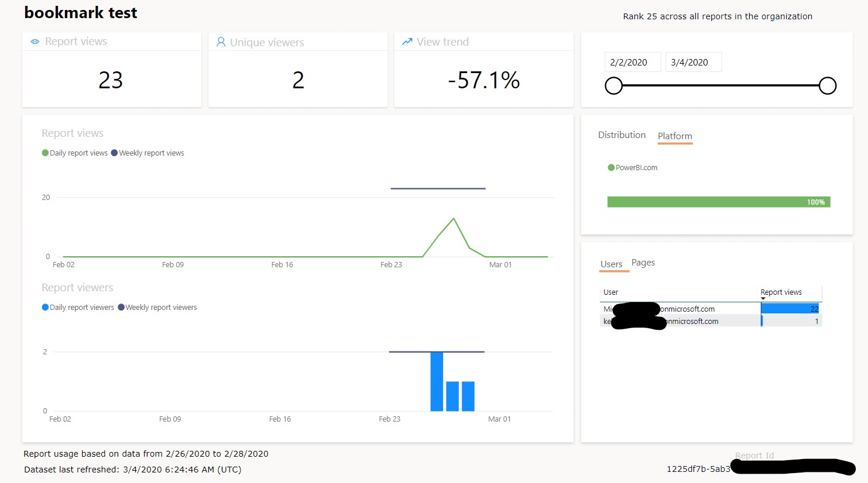Click the Weekly report views legend dot

114,153
